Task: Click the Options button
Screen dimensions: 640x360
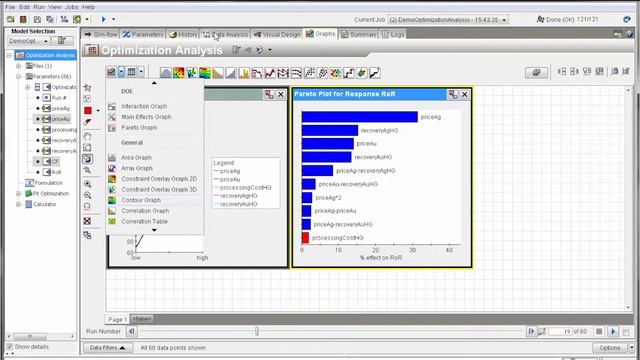Action: point(610,348)
